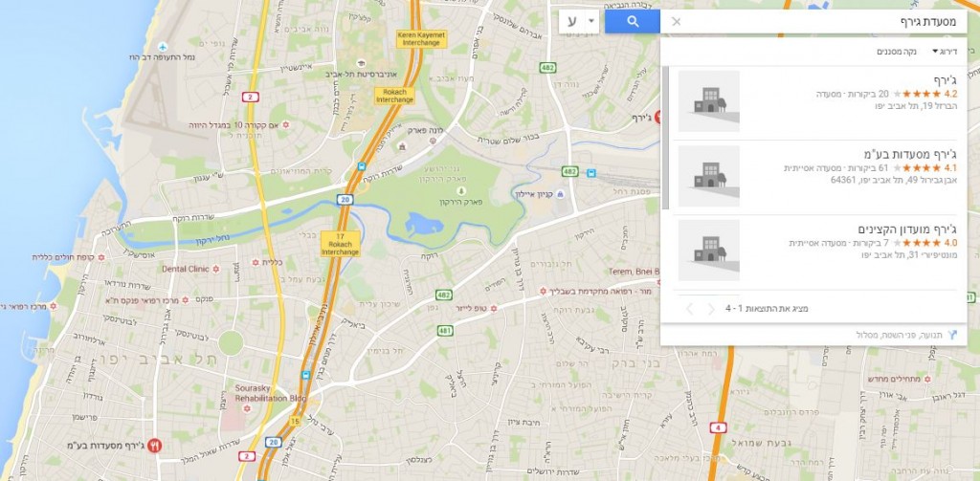Click the ע input-method button
The image size is (980, 481).
572,22
